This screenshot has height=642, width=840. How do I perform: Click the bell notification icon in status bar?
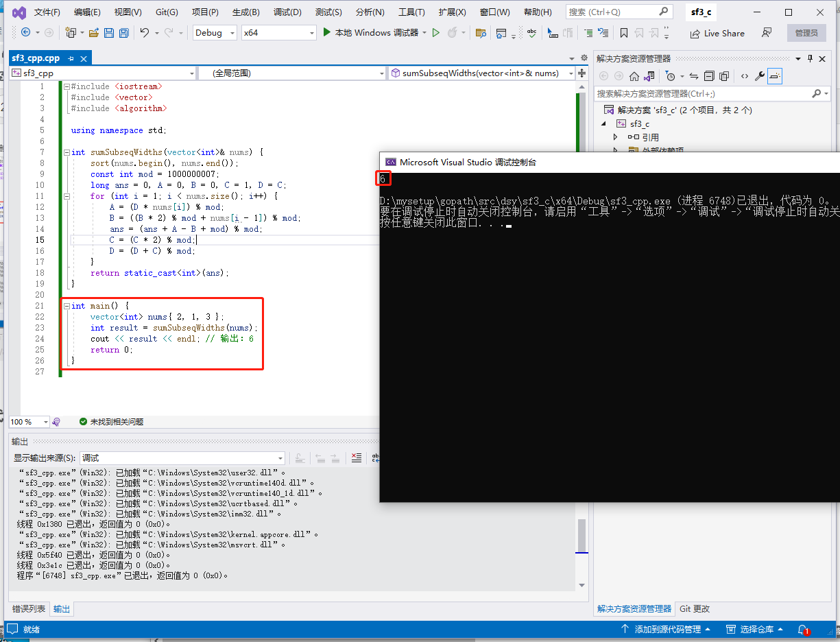(x=803, y=629)
